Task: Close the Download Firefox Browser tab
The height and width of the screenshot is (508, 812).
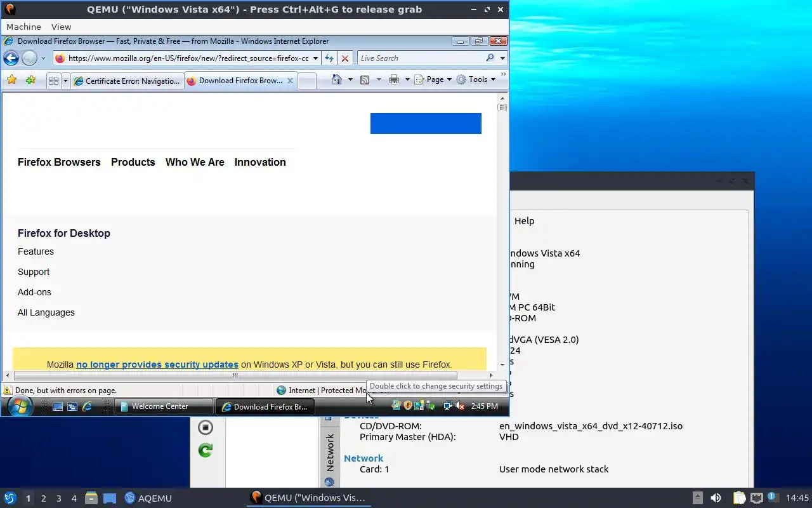Action: click(x=291, y=81)
